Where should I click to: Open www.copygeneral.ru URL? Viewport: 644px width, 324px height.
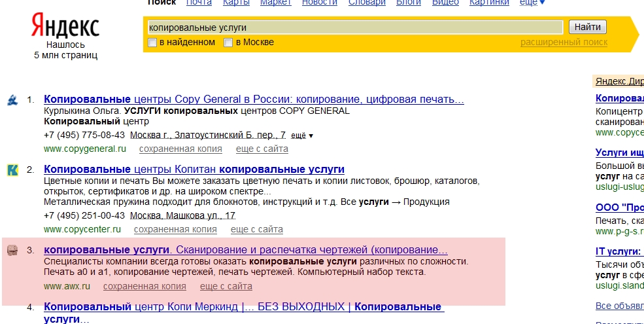(x=85, y=149)
